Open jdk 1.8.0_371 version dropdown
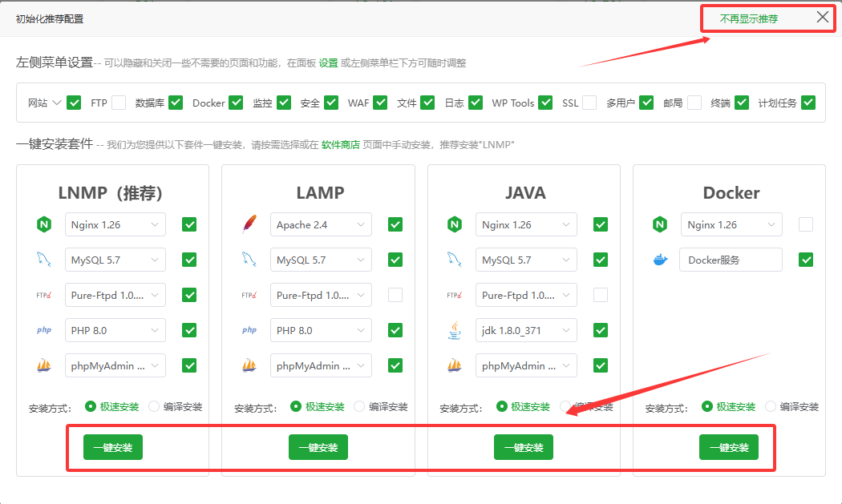 click(526, 330)
